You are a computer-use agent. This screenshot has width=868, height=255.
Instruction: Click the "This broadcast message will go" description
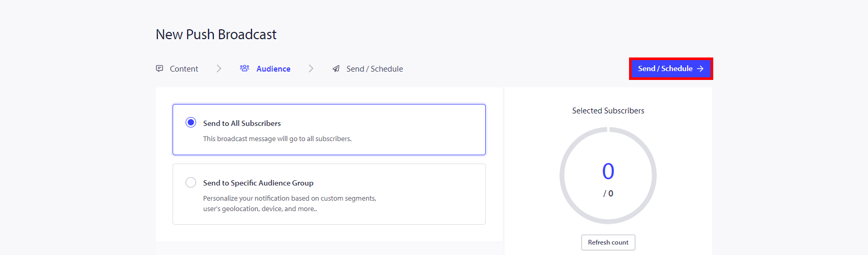277,139
